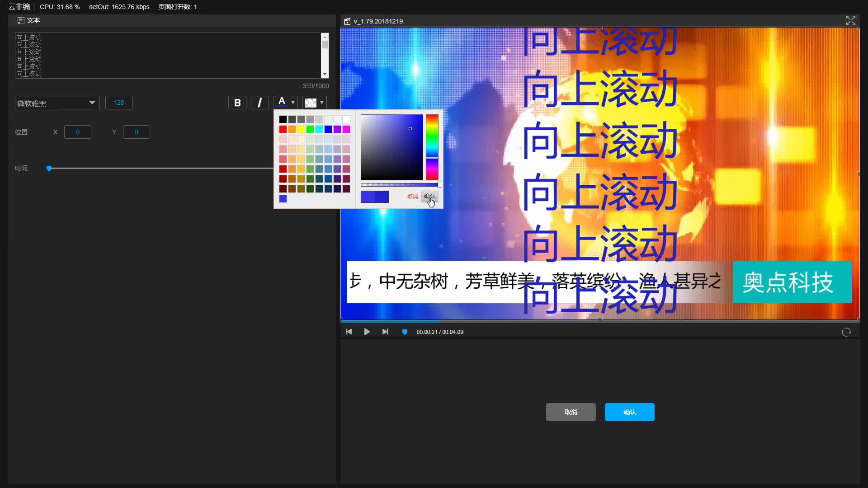This screenshot has height=488, width=868.
Task: Select the recently used blue swatch
Action: pos(283,199)
